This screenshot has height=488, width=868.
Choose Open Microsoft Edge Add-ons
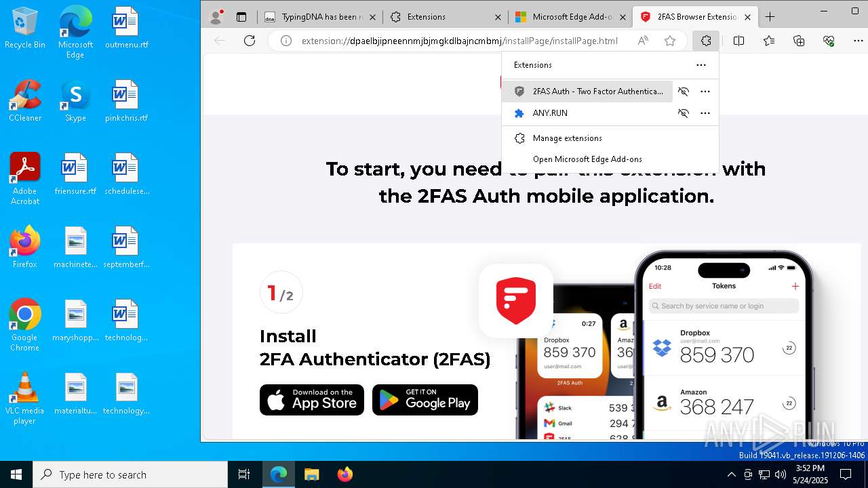click(610, 159)
